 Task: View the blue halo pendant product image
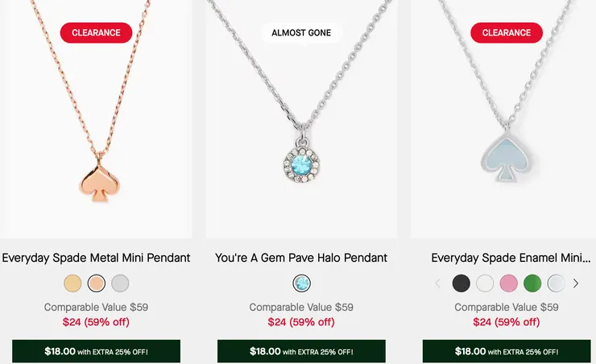click(301, 119)
